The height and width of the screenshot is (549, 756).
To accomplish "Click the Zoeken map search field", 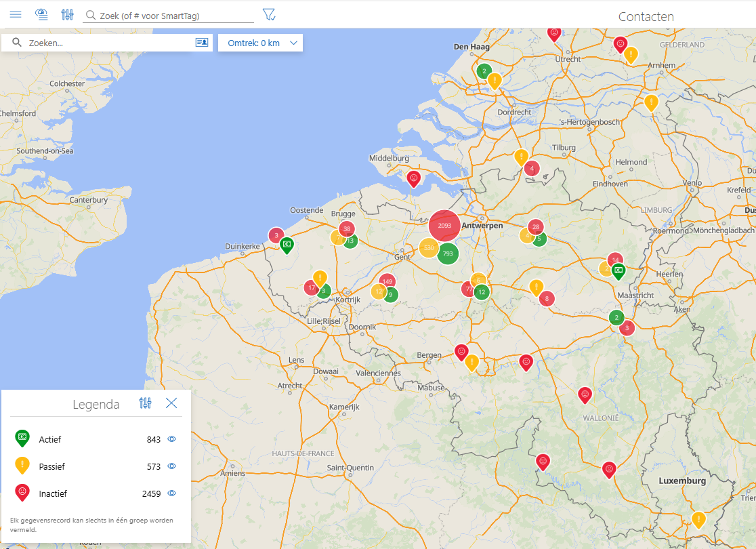I will (x=110, y=43).
